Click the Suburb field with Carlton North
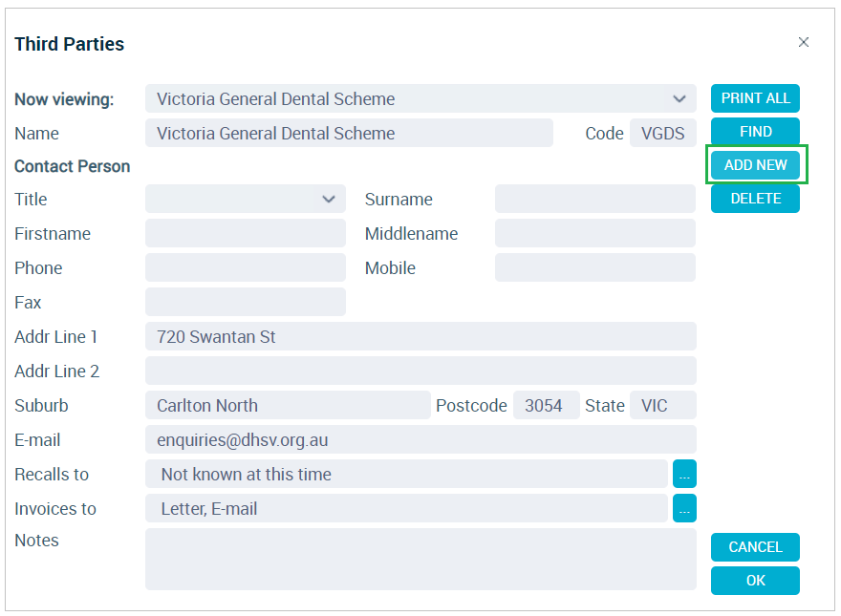 coord(288,405)
